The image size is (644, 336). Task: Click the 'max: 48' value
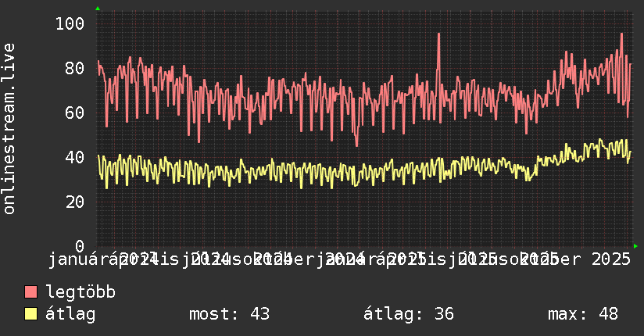coord(583,314)
